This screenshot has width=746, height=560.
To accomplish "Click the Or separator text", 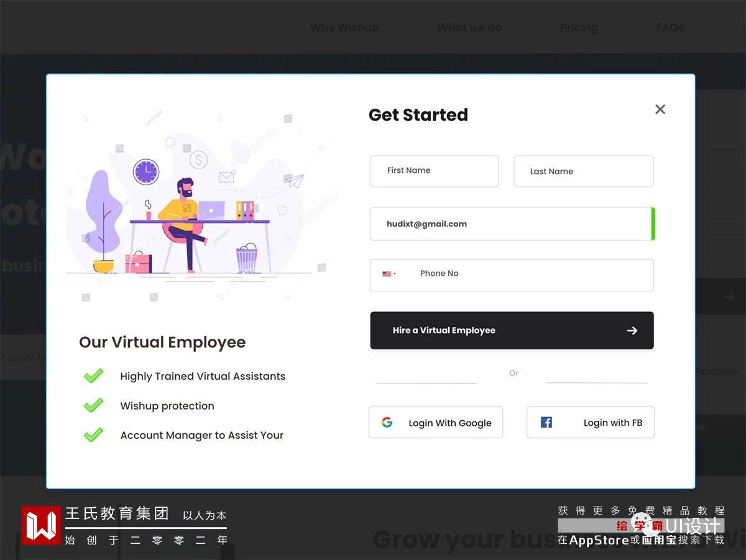I will tap(513, 373).
